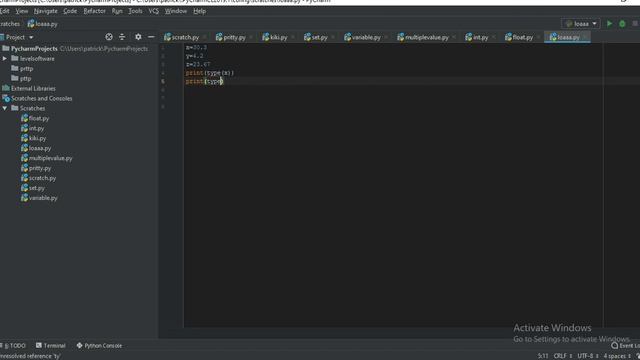Place cursor on print(type(x)) line
The height and width of the screenshot is (360, 640).
point(210,73)
